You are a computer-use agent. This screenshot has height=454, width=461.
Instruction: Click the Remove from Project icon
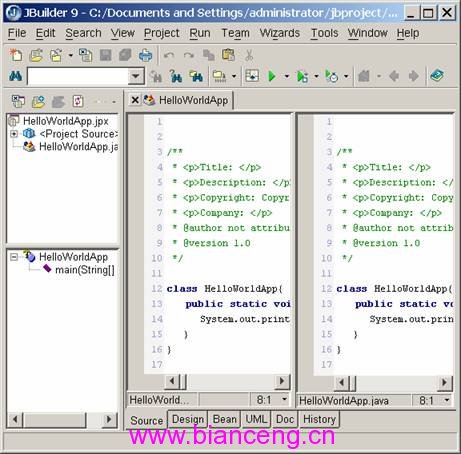tap(58, 101)
